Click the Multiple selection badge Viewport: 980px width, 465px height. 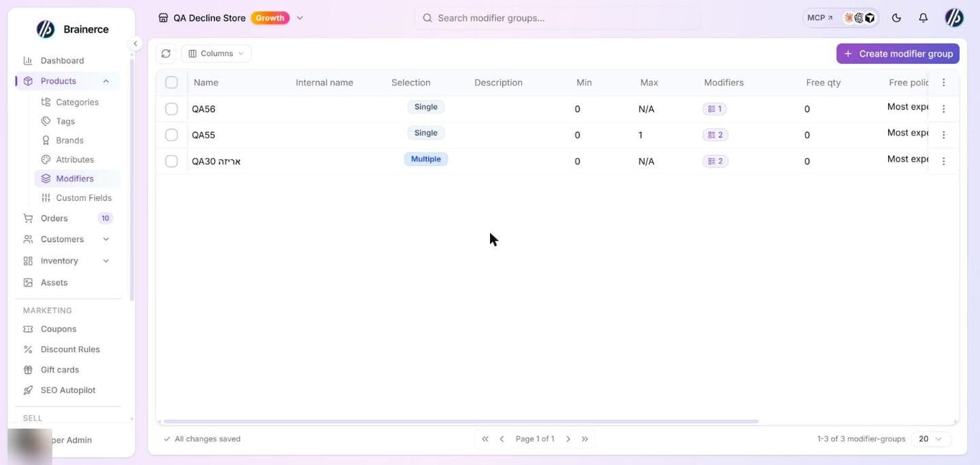426,159
